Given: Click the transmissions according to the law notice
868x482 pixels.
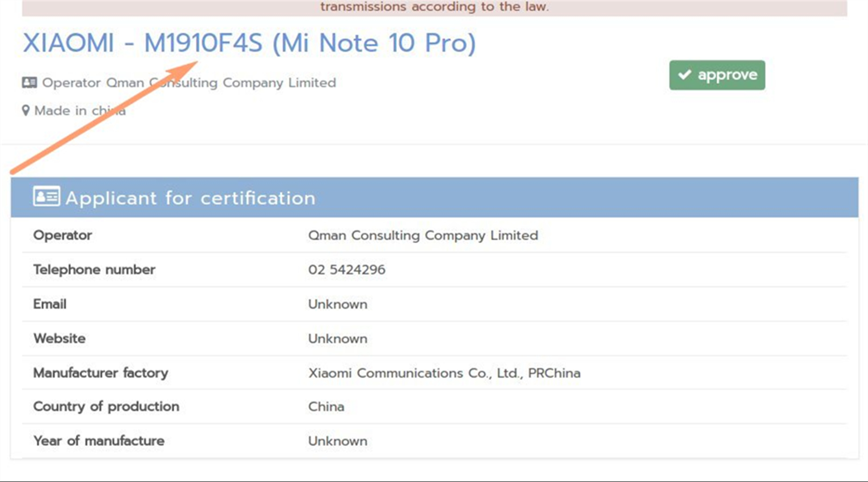Looking at the screenshot, I should tap(434, 7).
